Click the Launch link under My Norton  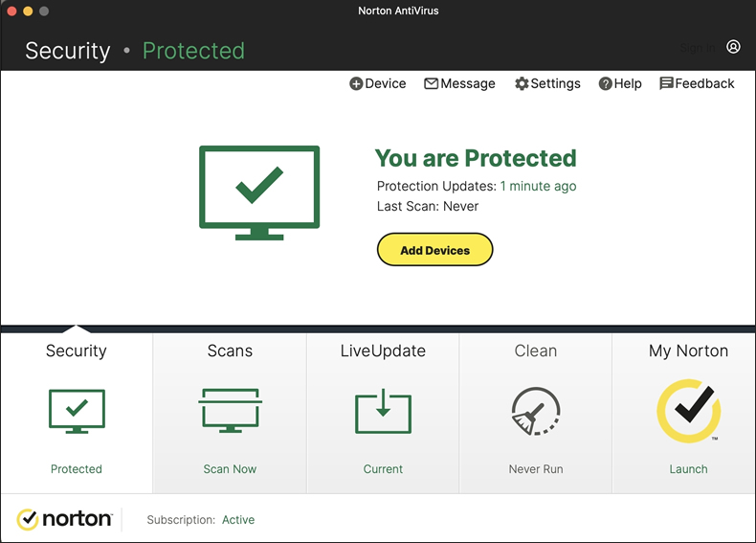[x=688, y=469]
